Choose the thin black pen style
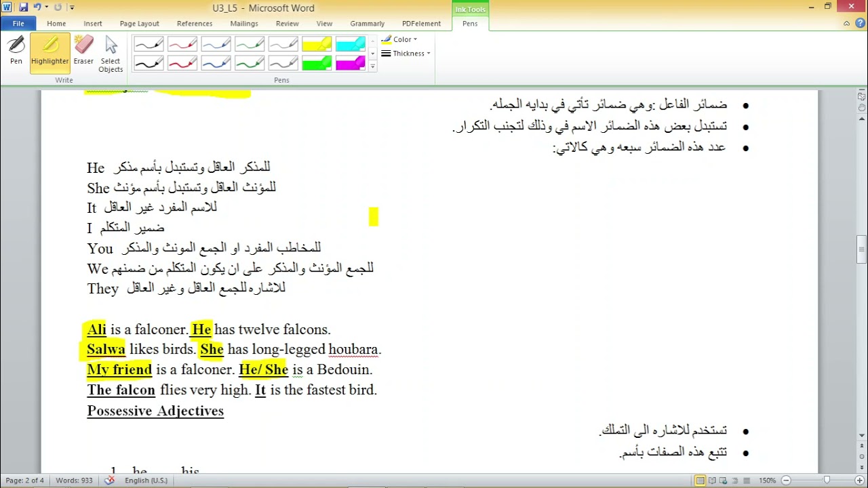868x488 pixels. [x=149, y=45]
